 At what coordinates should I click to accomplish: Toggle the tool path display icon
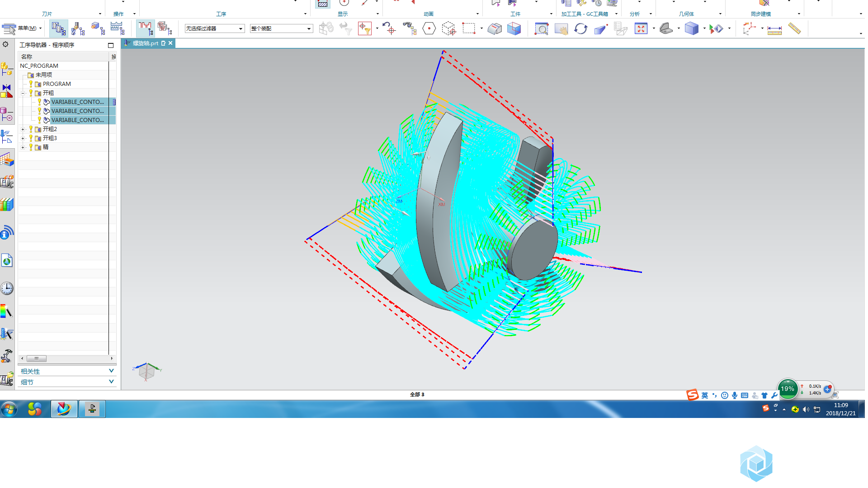pyautogui.click(x=146, y=29)
